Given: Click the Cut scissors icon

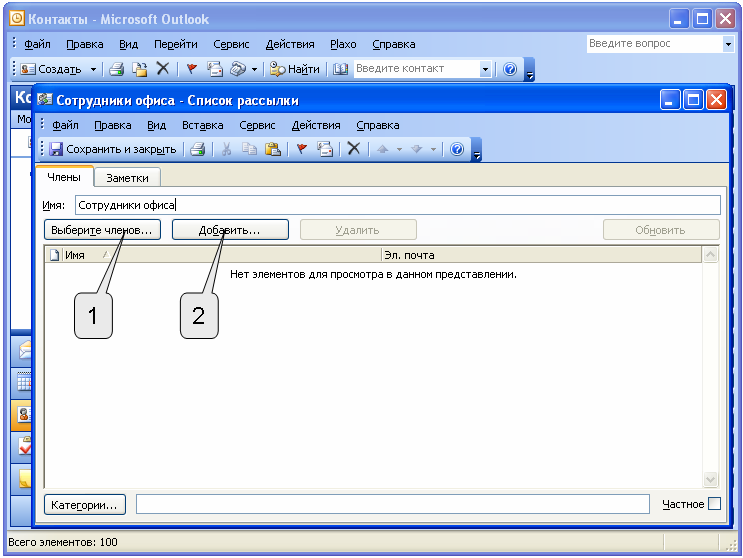Looking at the screenshot, I should [227, 149].
